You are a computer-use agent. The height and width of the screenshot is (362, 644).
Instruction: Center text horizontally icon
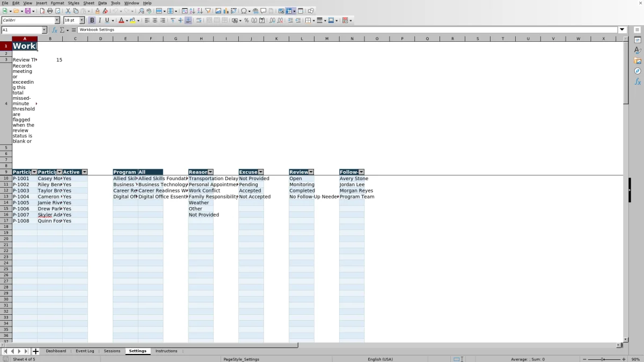click(x=155, y=20)
